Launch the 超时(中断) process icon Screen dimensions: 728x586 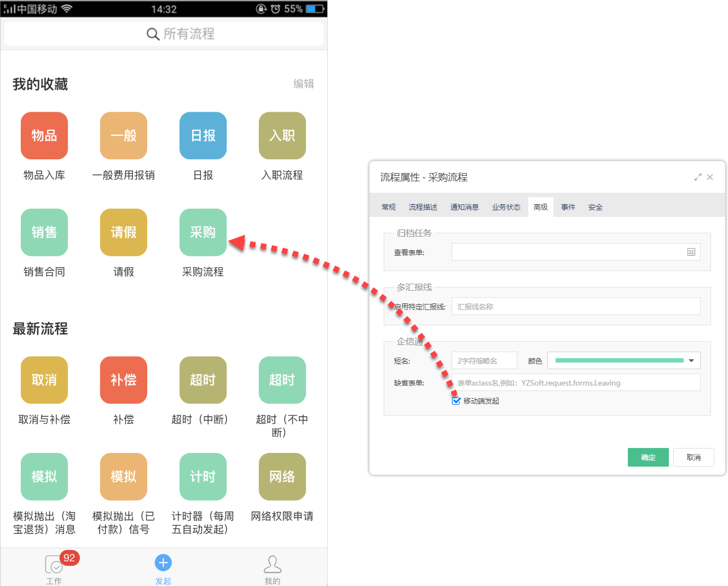[x=203, y=380]
